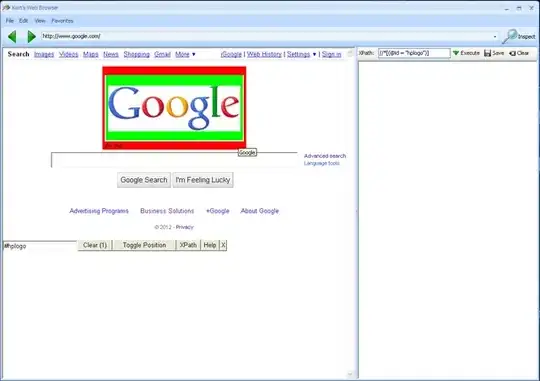Viewport: 540px width, 381px height.
Task: Click the Help button in the selector bar
Action: (x=210, y=245)
